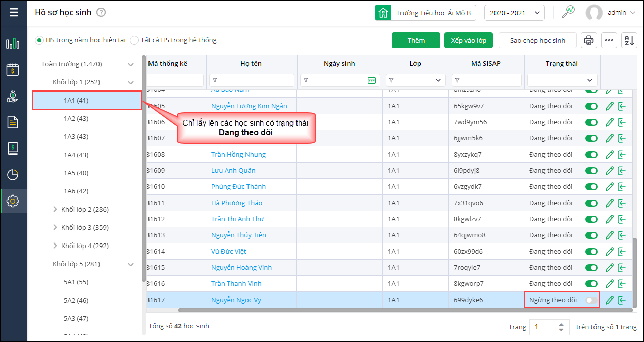644x342 pixels.
Task: Edit pencil for Trần Thanh Vinh row
Action: tap(609, 283)
